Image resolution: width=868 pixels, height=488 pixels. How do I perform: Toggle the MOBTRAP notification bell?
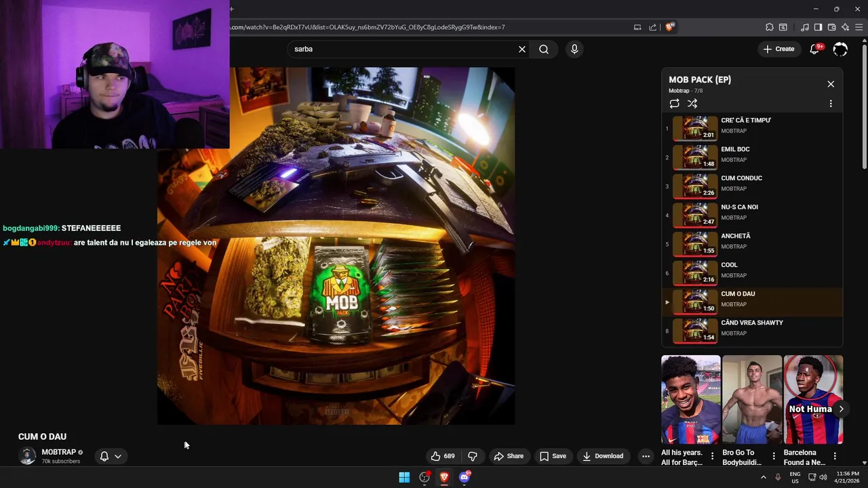(x=104, y=456)
